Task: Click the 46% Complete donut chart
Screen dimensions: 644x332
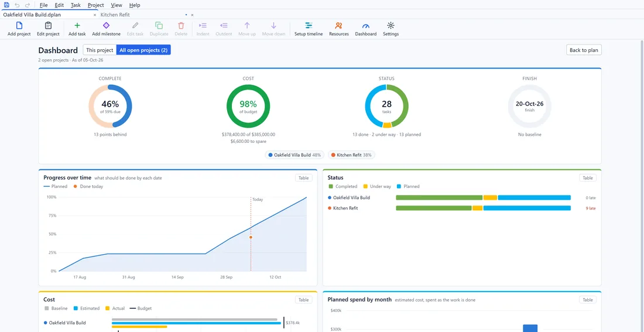Action: pyautogui.click(x=110, y=106)
